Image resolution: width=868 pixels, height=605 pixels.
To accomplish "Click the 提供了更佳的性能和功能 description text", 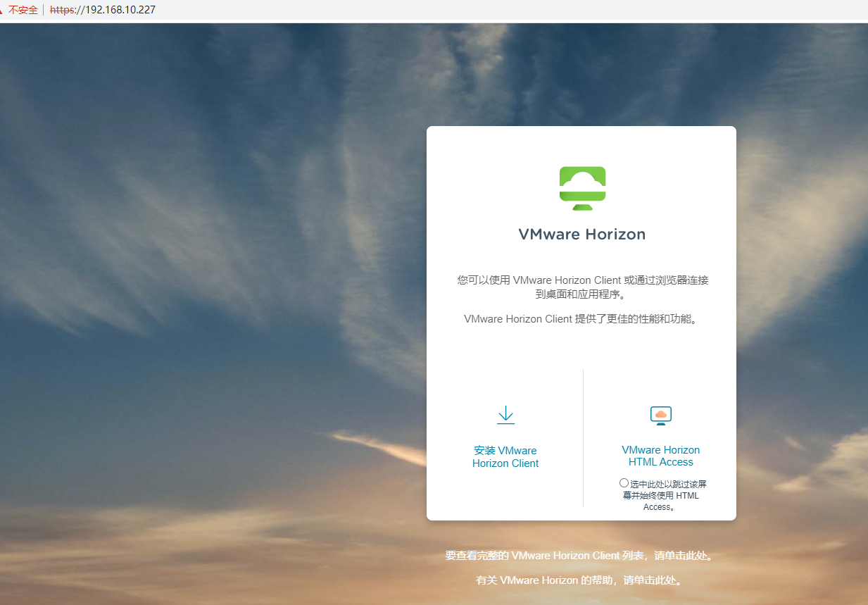I will click(x=581, y=318).
